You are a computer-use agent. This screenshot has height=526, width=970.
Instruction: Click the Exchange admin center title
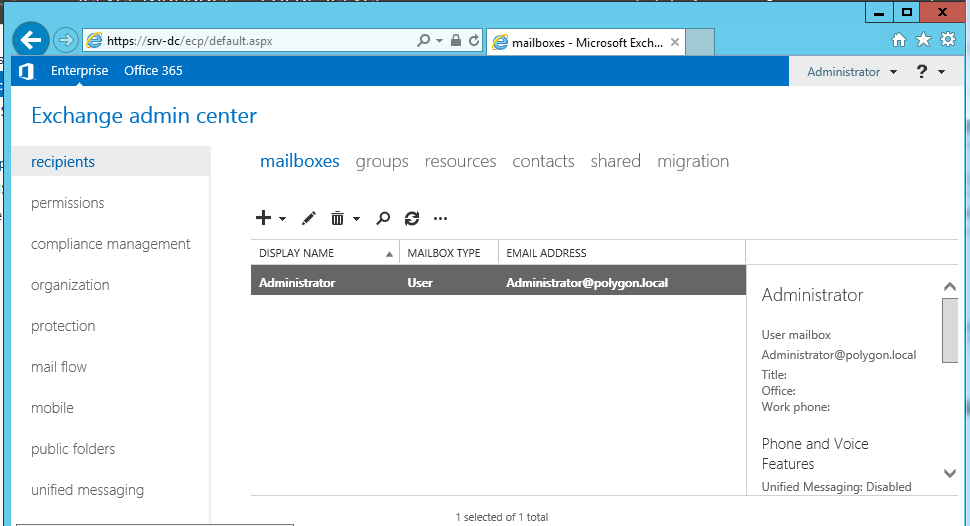144,116
